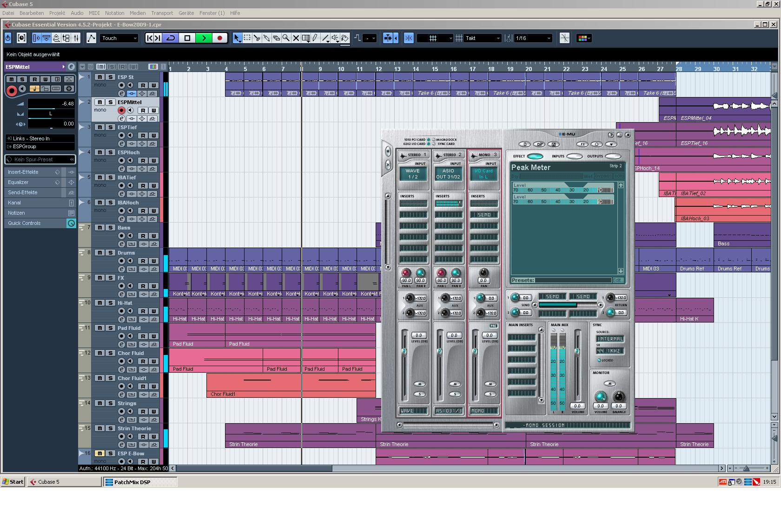Open channel edit 'e' button beside ESPMittel
Image resolution: width=781 pixels, height=532 pixels.
[71, 67]
